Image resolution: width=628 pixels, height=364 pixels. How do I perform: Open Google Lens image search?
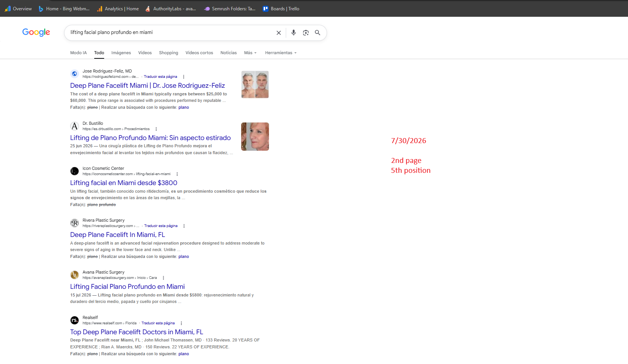[x=306, y=33]
